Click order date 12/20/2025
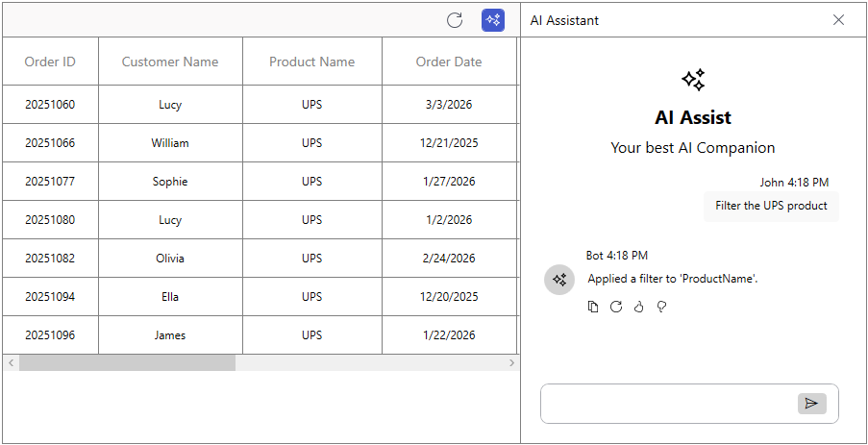Image resolution: width=868 pixels, height=445 pixels. [449, 297]
